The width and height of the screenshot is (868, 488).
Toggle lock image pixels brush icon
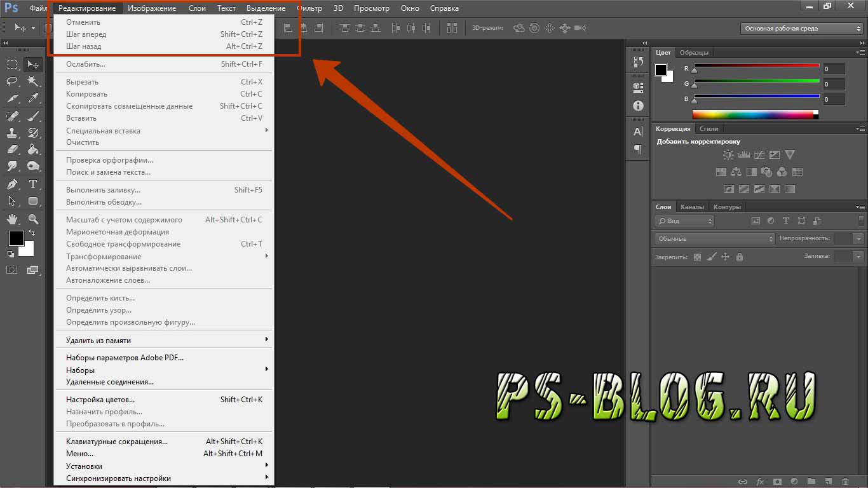pyautogui.click(x=711, y=257)
